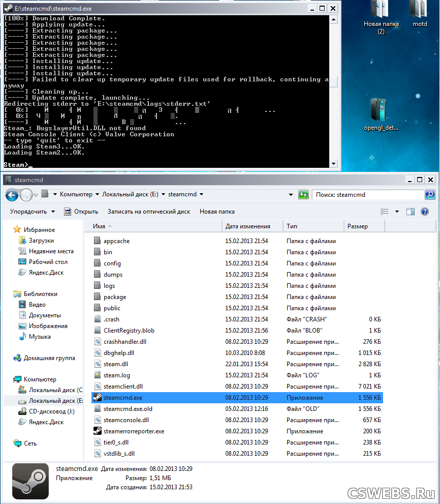Screen dimensions: 440x504
Task: Click the Новая папка toolbar button
Action: click(217, 212)
